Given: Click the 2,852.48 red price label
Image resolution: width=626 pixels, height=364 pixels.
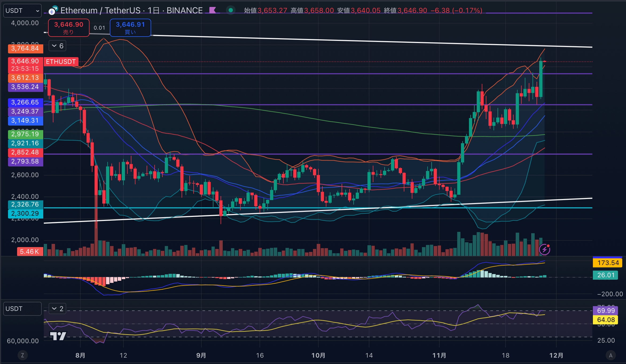Looking at the screenshot, I should pyautogui.click(x=25, y=152).
